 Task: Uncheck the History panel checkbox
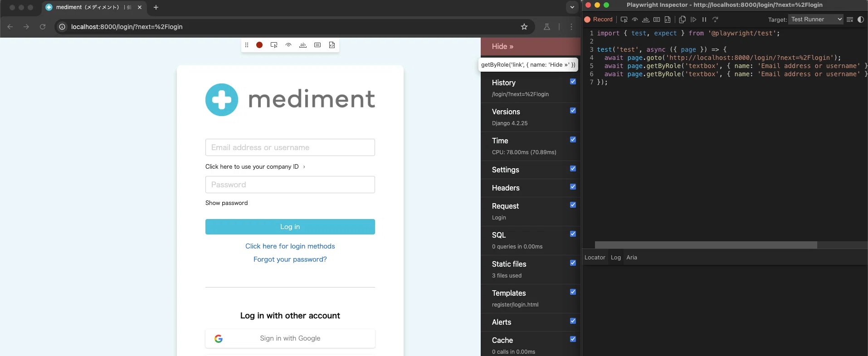tap(573, 82)
